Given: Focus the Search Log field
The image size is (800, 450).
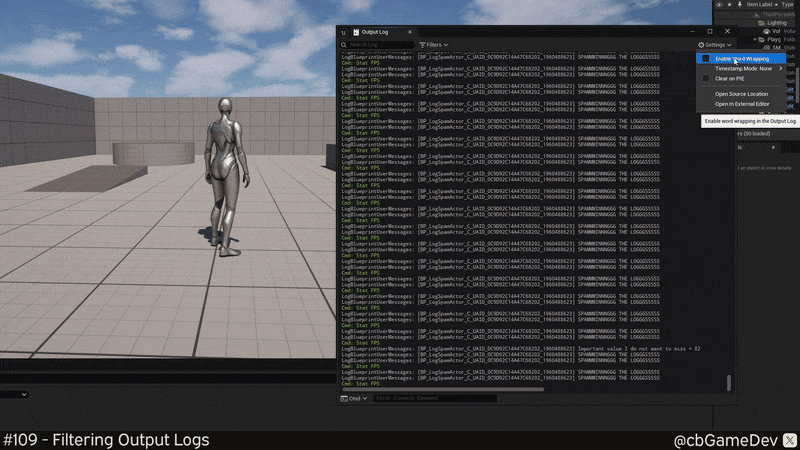Looking at the screenshot, I should click(378, 45).
